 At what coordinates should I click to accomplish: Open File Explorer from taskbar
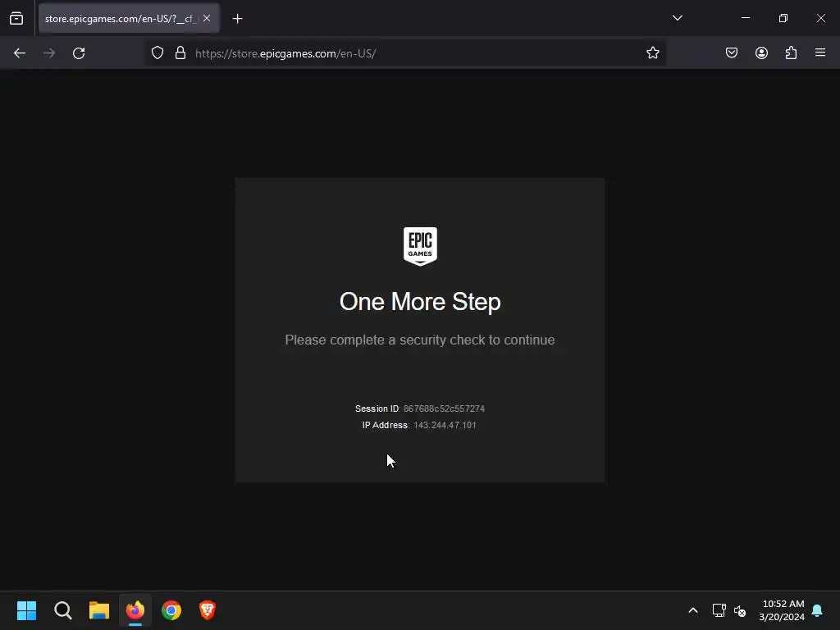click(99, 610)
